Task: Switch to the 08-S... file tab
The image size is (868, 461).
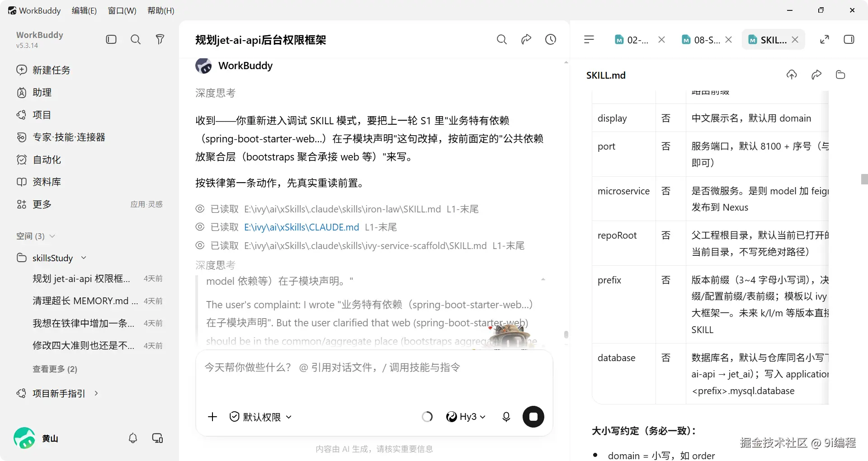Action: (701, 40)
